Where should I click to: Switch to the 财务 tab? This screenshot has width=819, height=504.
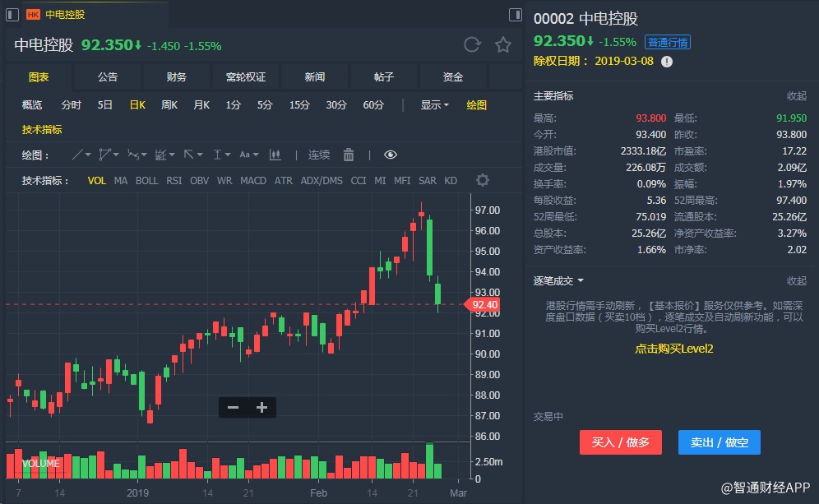[x=177, y=77]
